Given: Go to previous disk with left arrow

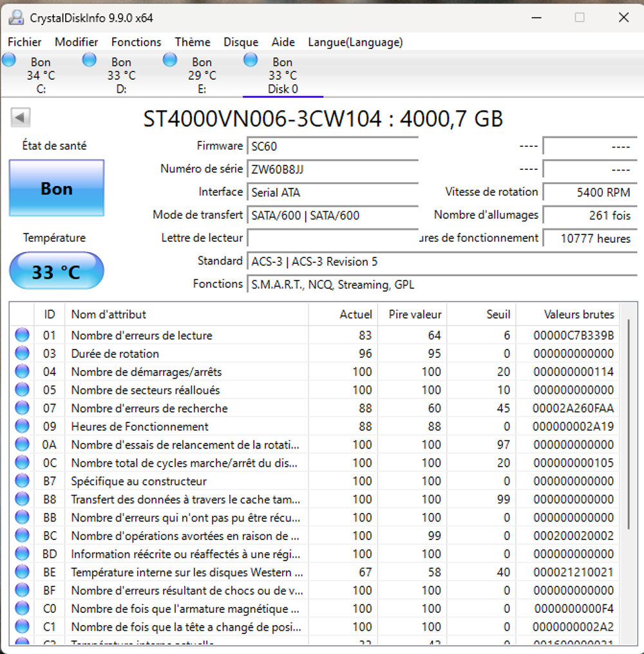Looking at the screenshot, I should pos(21,118).
